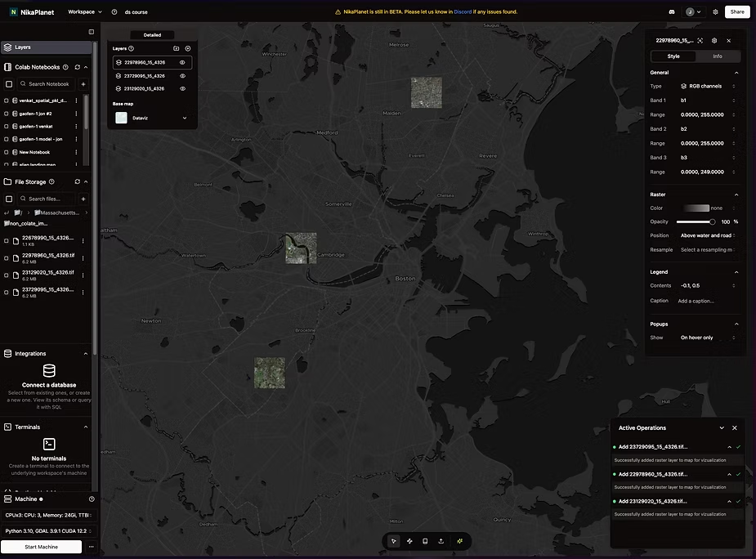
Task: Click the history icon next to ds course
Action: coord(114,12)
